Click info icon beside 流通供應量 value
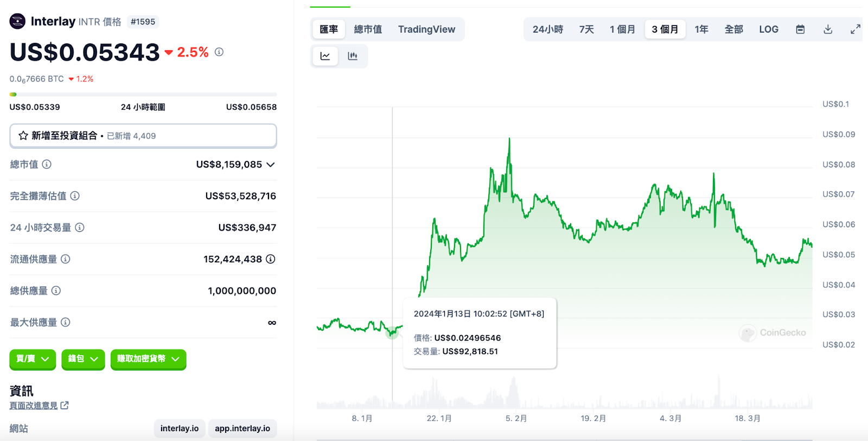The image size is (868, 441). [x=271, y=259]
